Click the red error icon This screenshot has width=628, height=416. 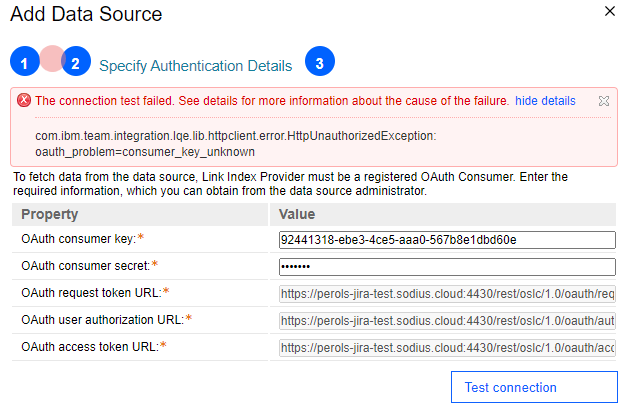[24, 100]
